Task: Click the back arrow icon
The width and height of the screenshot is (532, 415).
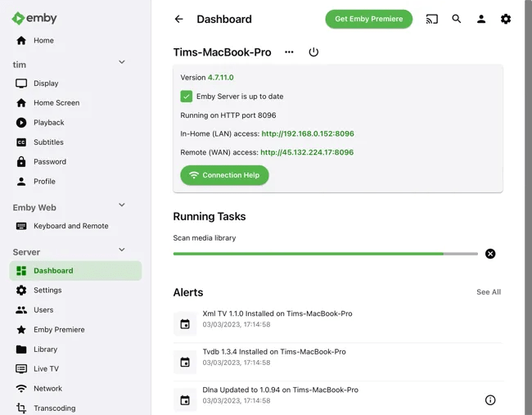Action: coord(179,19)
